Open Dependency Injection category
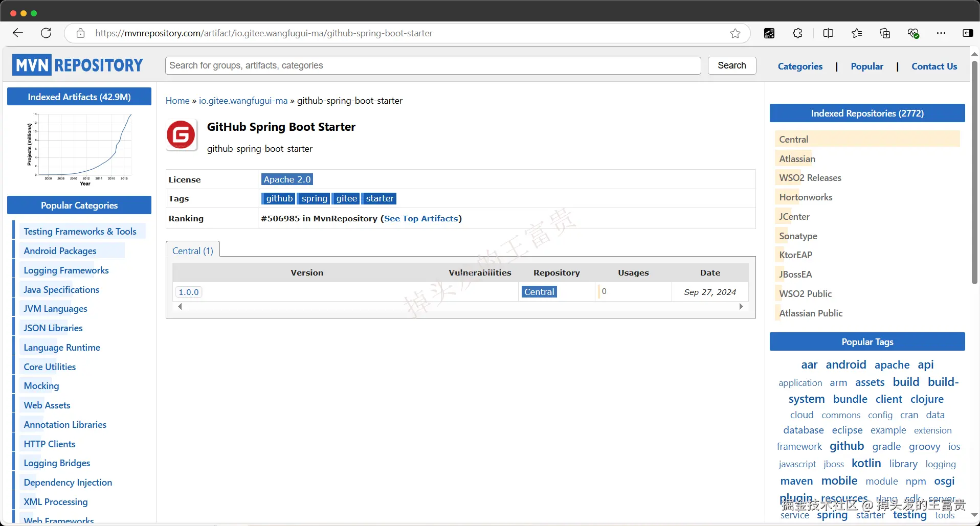Image resolution: width=980 pixels, height=526 pixels. click(x=68, y=483)
